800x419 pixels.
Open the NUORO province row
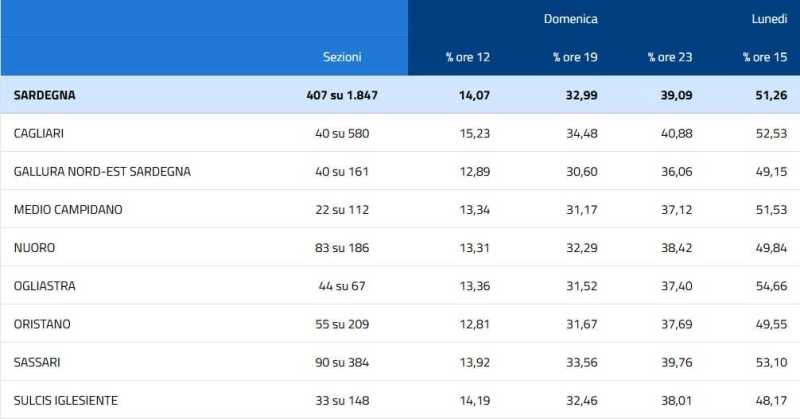click(35, 247)
